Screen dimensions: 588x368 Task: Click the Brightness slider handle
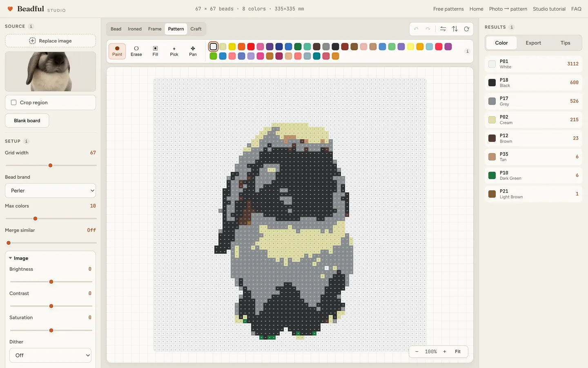[x=51, y=282]
